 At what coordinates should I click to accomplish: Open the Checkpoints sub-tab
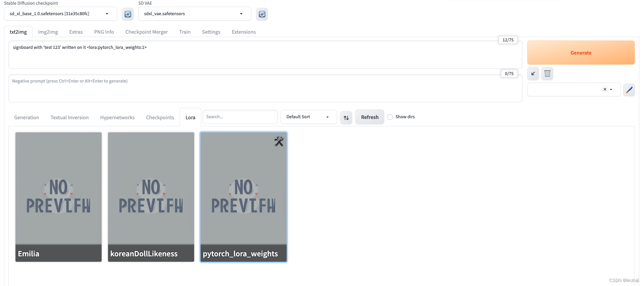point(160,118)
